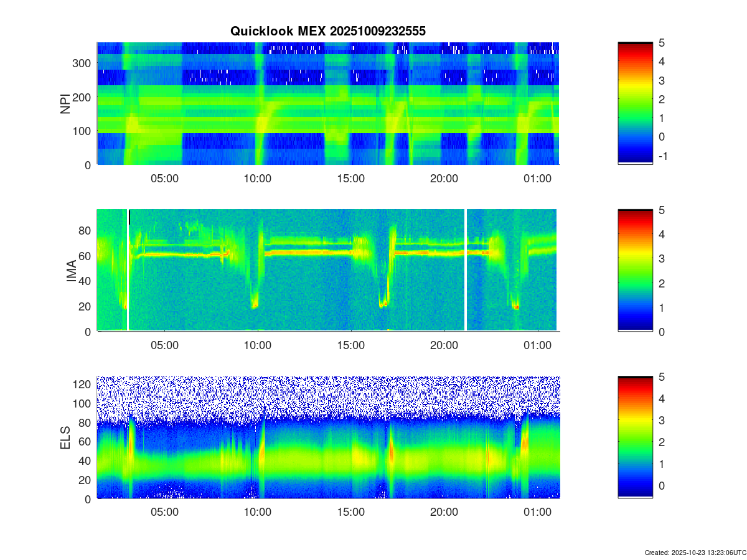Select the IMA y-axis label

point(71,271)
